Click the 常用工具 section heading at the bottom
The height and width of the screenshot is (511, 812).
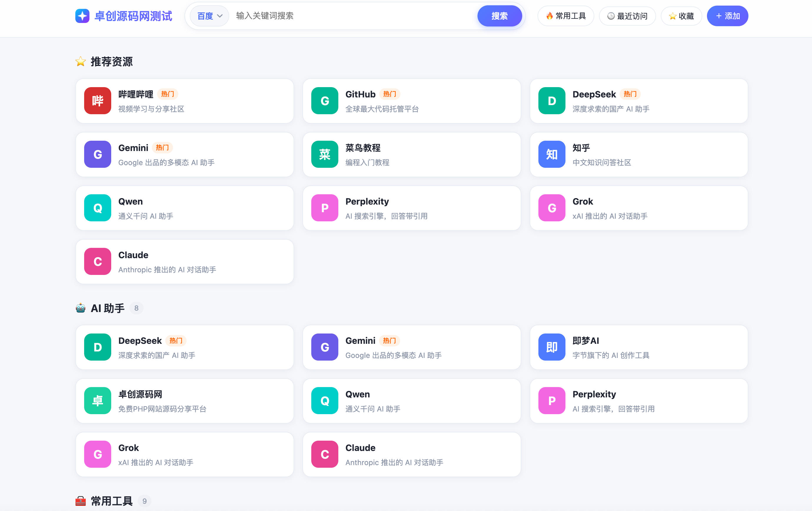point(112,501)
